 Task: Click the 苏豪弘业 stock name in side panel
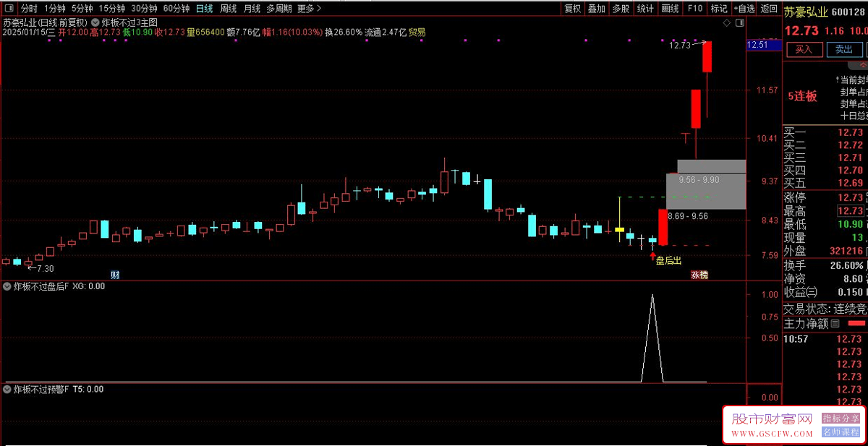click(807, 12)
